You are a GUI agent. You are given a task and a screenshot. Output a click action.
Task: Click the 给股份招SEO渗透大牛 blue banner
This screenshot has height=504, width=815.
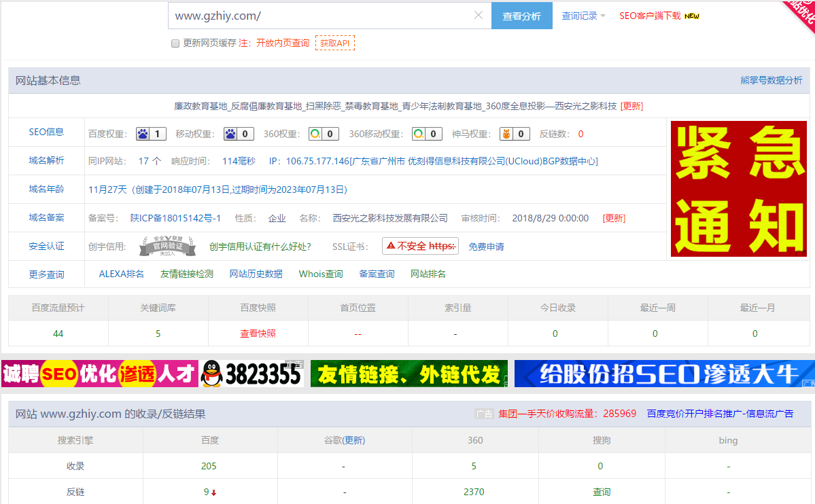tap(665, 374)
